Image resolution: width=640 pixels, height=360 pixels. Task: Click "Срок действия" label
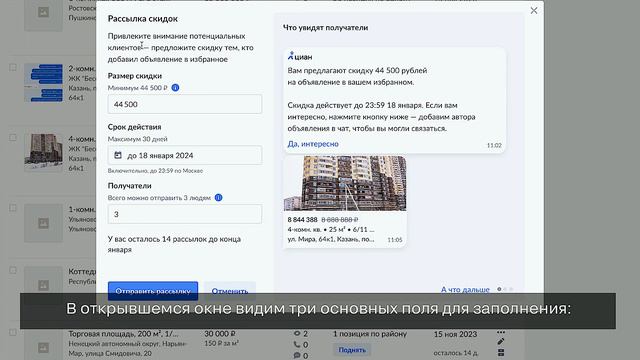134,127
